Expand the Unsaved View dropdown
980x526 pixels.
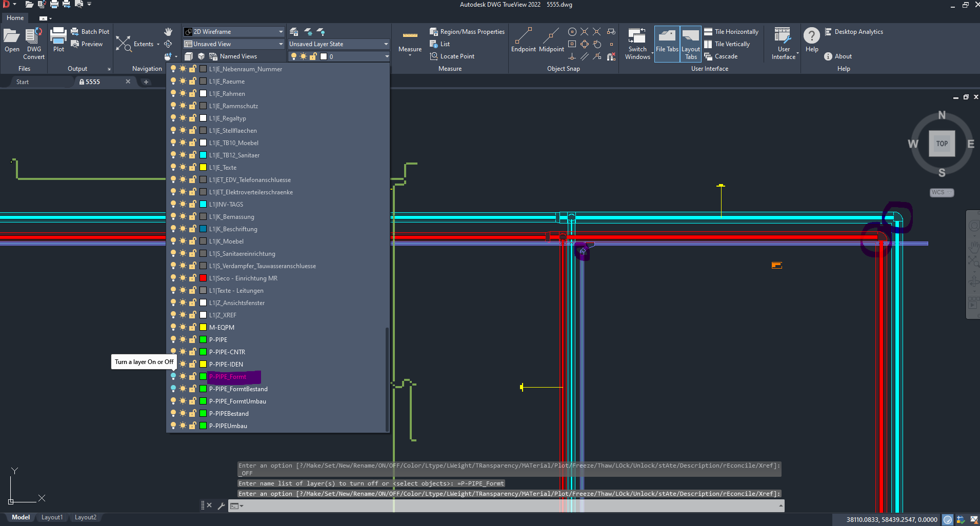pos(281,44)
